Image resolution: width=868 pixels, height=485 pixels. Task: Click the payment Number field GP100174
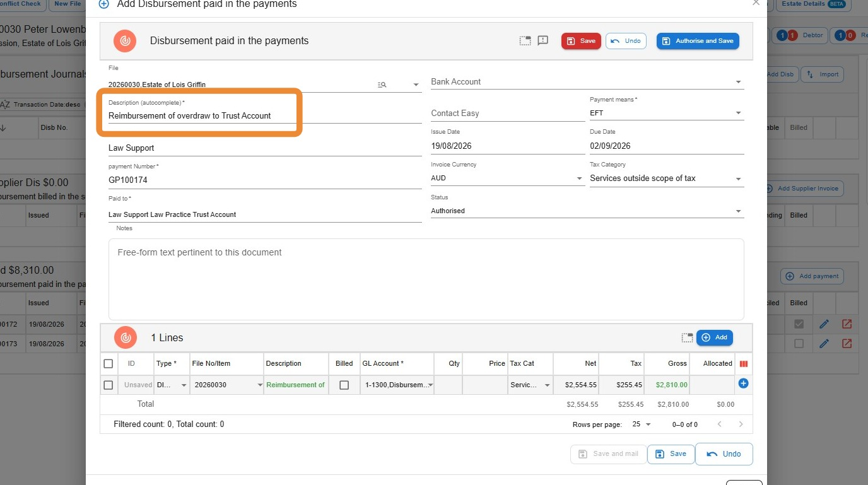265,180
